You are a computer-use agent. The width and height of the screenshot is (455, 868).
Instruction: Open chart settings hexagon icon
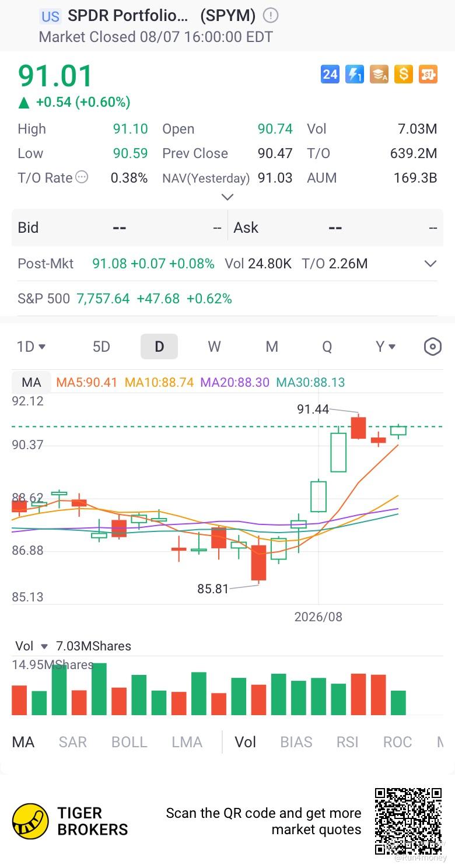click(432, 347)
